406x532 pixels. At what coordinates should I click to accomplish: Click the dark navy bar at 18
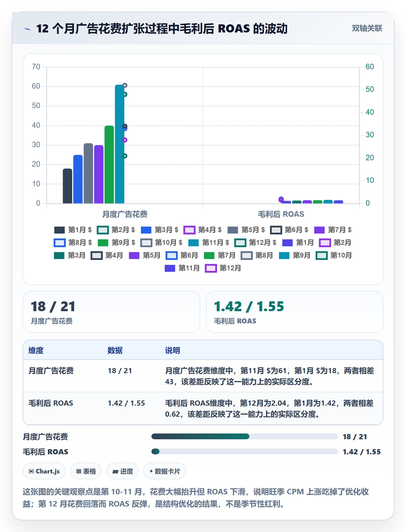pyautogui.click(x=68, y=186)
